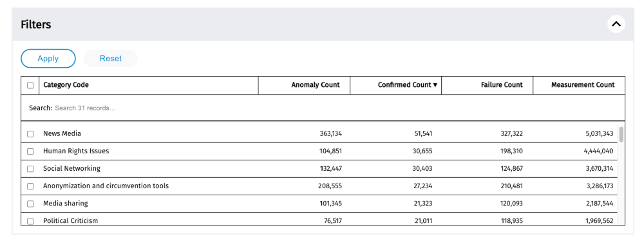
Task: Click the Filters panel header title
Action: pyautogui.click(x=36, y=24)
